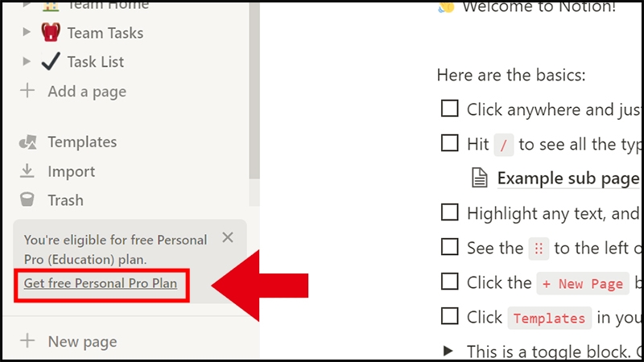The image size is (644, 362).
Task: Check the 'Highlight any text' checkbox
Action: pyautogui.click(x=449, y=213)
